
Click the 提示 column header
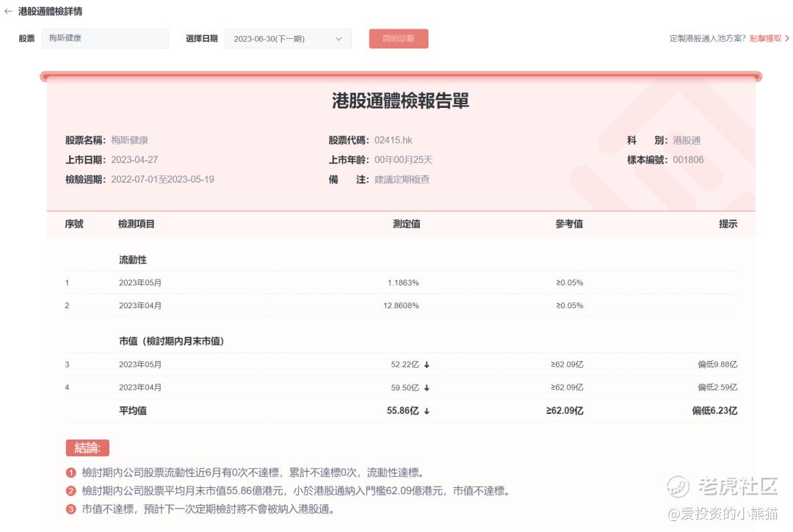point(728,224)
